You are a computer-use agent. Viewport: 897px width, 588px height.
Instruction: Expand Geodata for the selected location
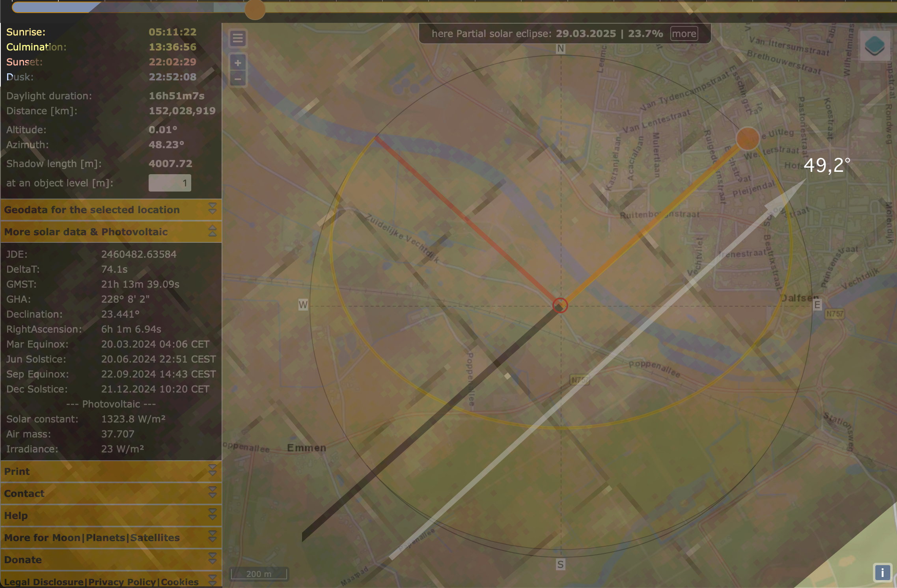(x=111, y=210)
